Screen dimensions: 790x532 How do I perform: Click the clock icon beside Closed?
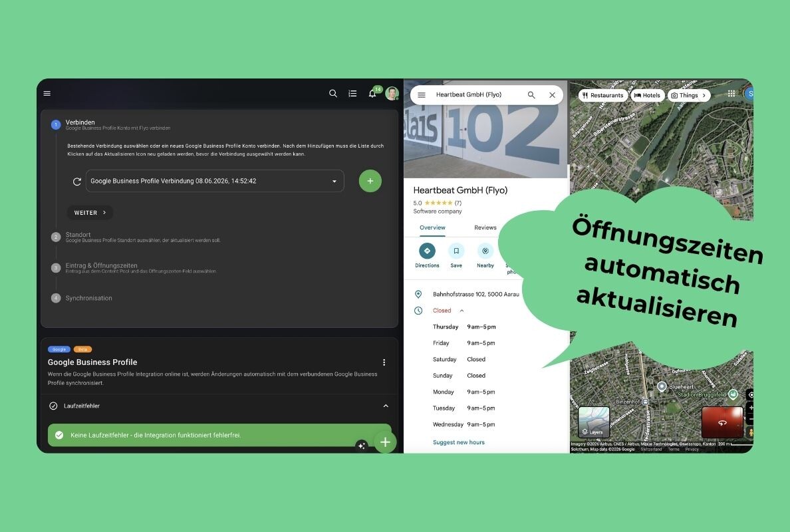(418, 311)
